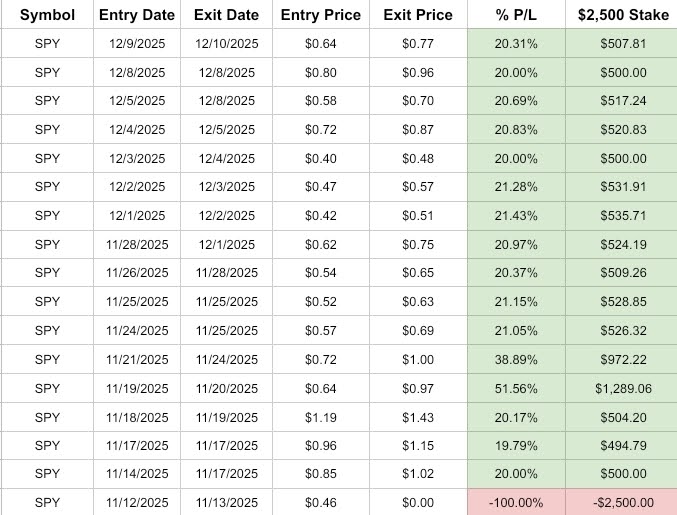Viewport: 677px width, 515px height.
Task: Click the $0.00 exit price cell
Action: [417, 502]
